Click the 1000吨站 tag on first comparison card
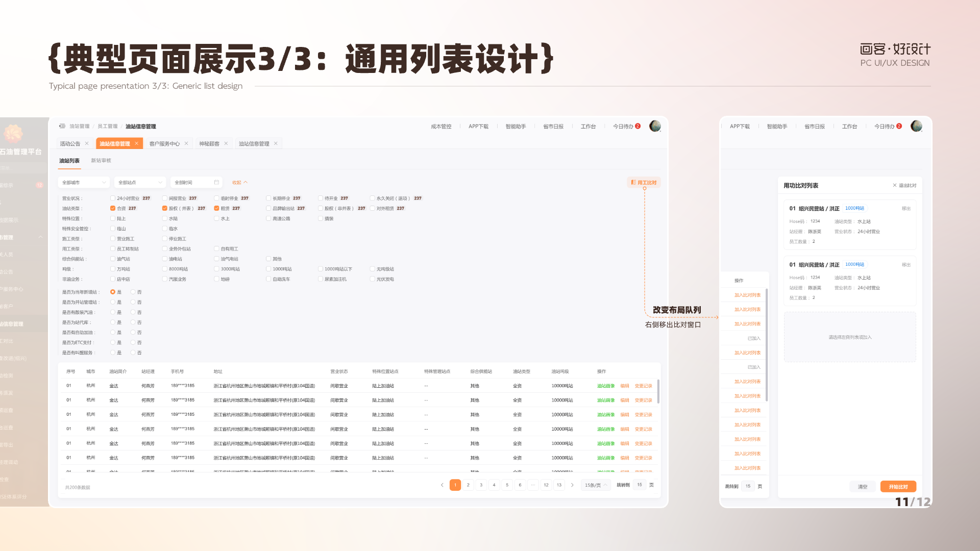Image resolution: width=980 pixels, height=551 pixels. (x=854, y=208)
